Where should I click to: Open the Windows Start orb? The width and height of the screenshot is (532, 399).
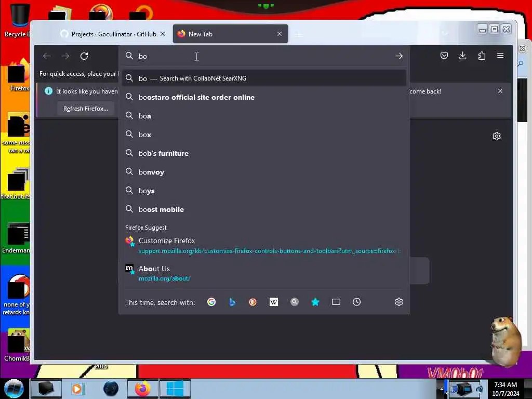pyautogui.click(x=14, y=389)
